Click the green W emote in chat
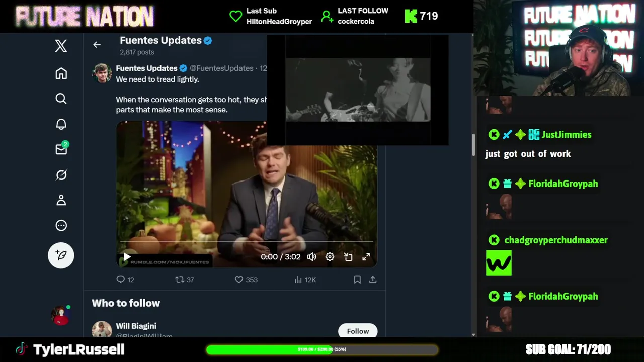This screenshot has height=362, width=644. (x=499, y=263)
